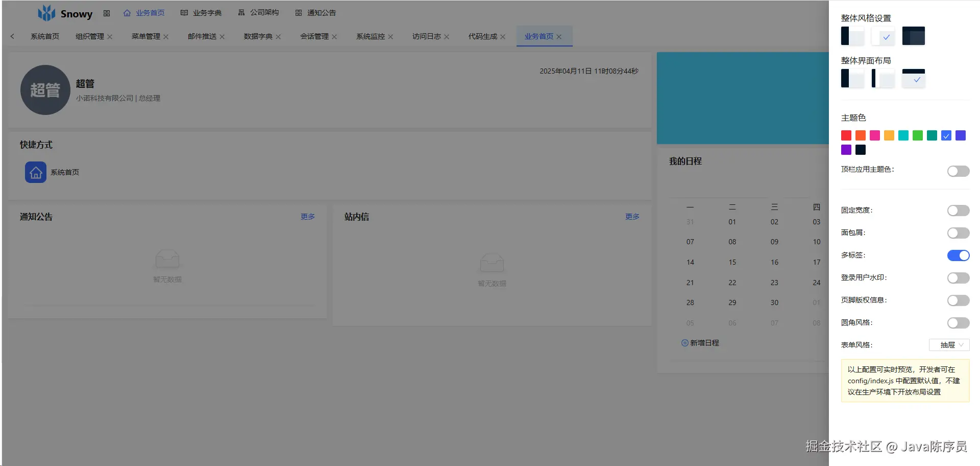Enable the 登录用户水印 switch
The image size is (980, 466).
[x=958, y=278]
